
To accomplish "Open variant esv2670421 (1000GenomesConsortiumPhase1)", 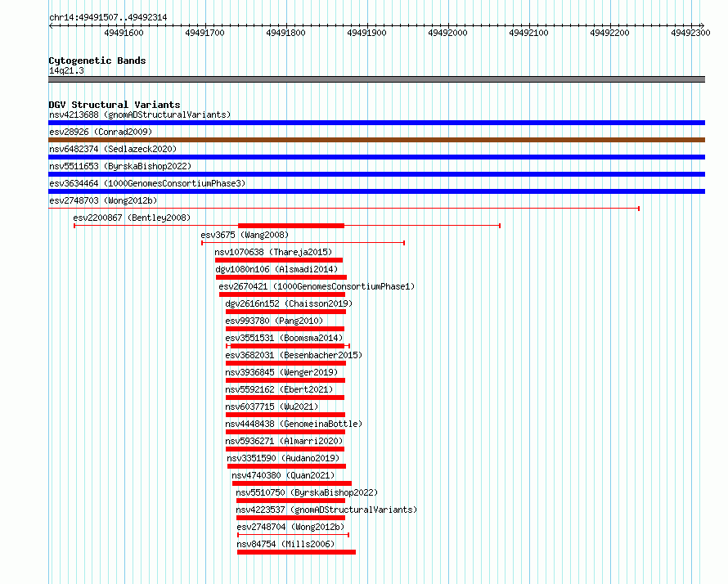I will 317,286.
